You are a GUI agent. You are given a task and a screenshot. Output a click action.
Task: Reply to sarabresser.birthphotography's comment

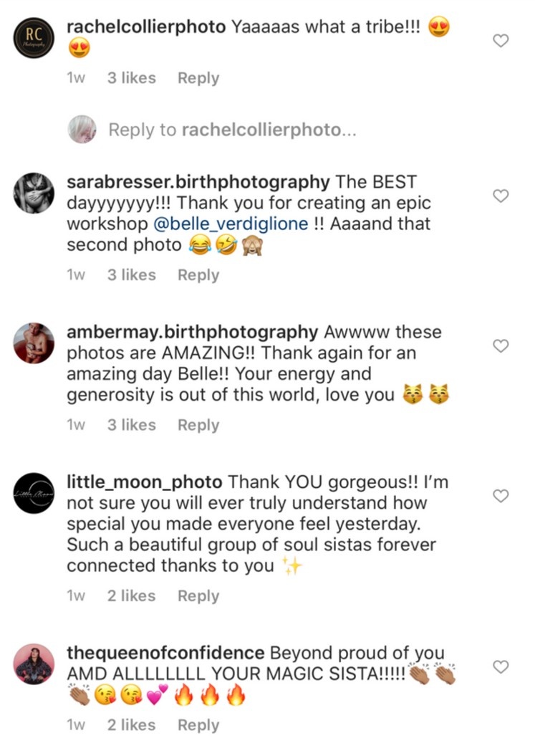(198, 274)
